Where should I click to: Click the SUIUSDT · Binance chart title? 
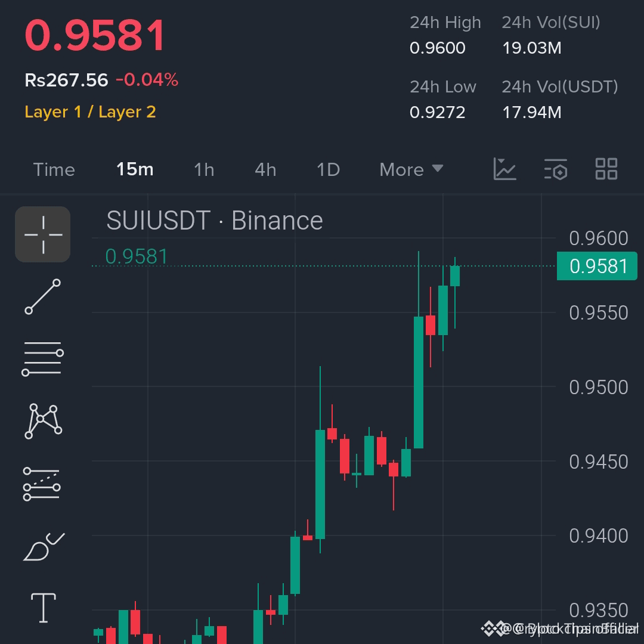click(215, 221)
